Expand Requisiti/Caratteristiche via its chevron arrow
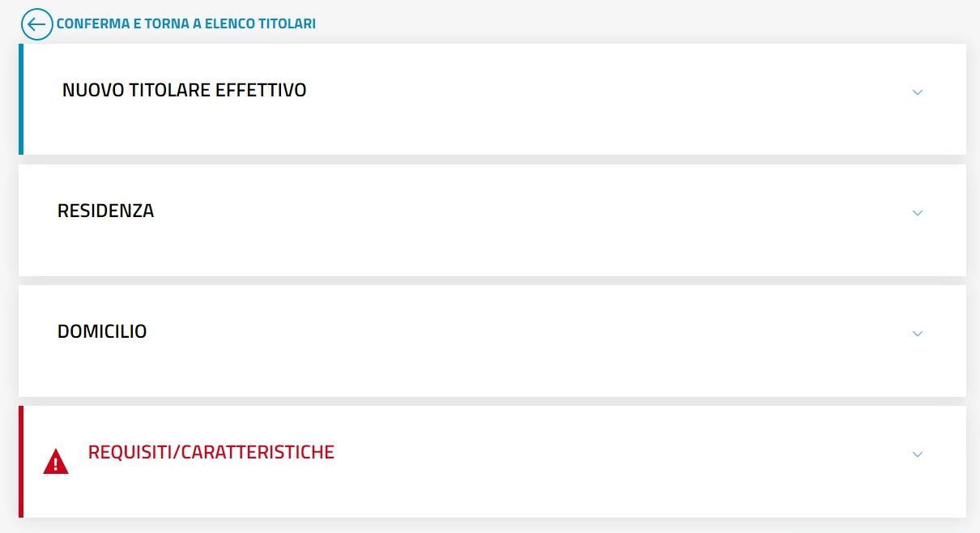The height and width of the screenshot is (533, 980). click(x=918, y=454)
